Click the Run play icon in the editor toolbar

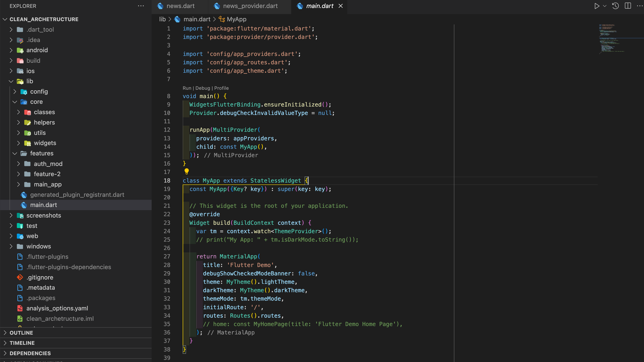[597, 6]
